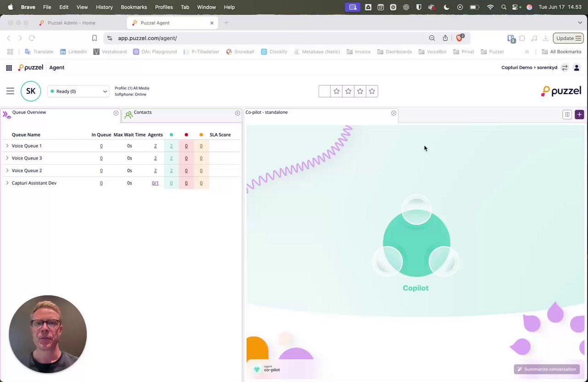Expand the Voice Queue 2 row
The height and width of the screenshot is (382, 588).
(7, 171)
